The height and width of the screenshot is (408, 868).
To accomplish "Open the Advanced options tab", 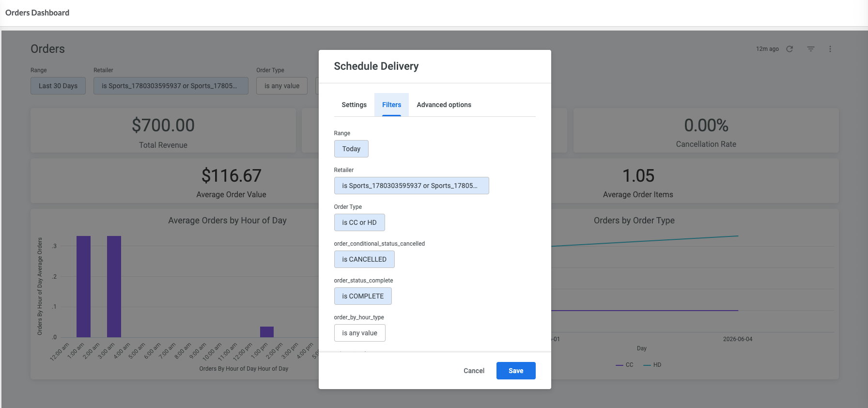I will pyautogui.click(x=444, y=105).
